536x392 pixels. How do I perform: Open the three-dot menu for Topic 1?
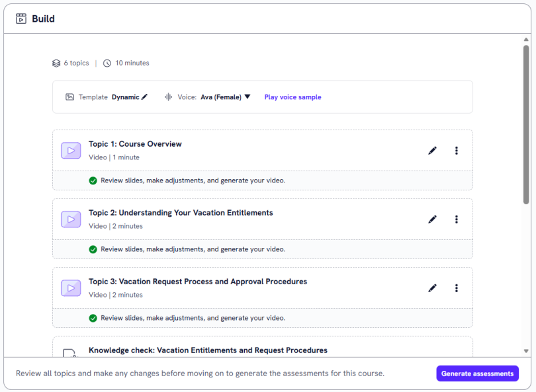(456, 151)
